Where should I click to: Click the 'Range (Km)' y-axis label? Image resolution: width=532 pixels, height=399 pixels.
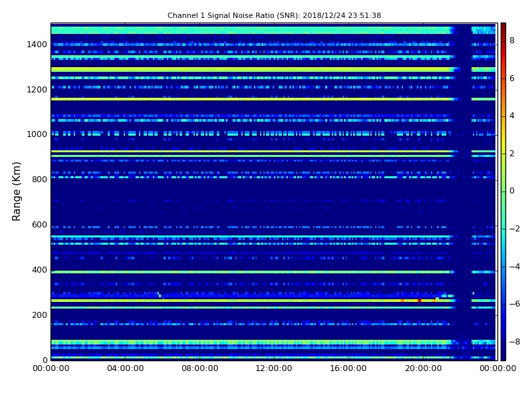click(16, 192)
